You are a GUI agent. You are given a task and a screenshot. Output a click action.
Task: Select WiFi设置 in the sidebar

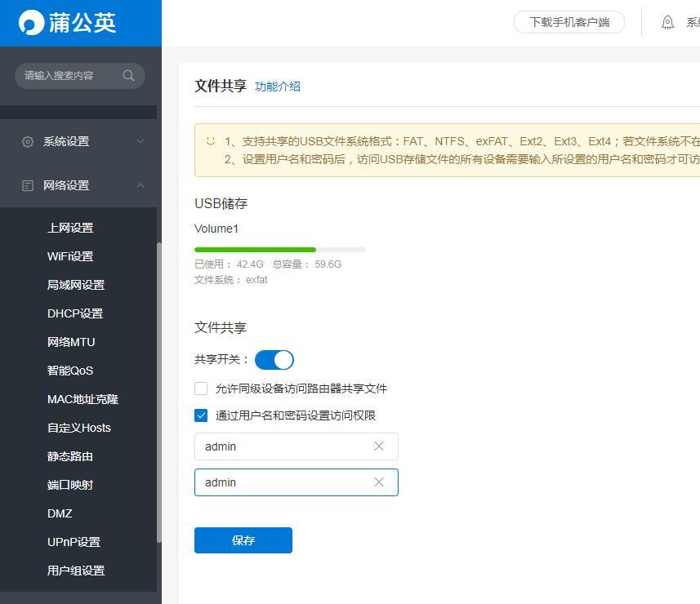point(69,255)
